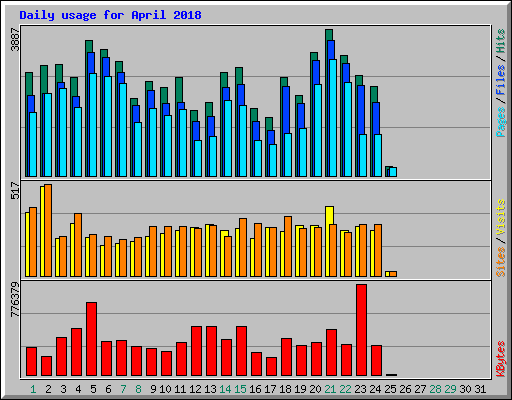Image resolution: width=512 pixels, height=400 pixels.
Task: Select day 30 on the x-axis
Action: [x=465, y=389]
